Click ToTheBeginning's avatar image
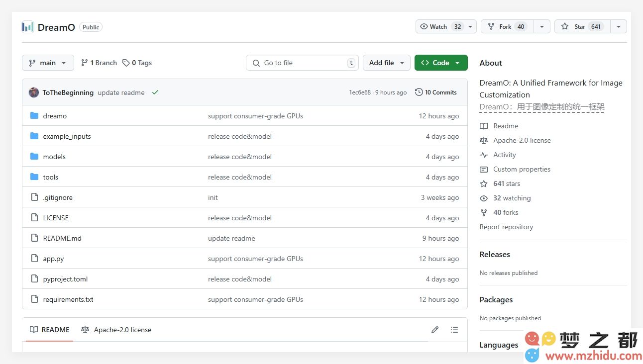The height and width of the screenshot is (364, 643). (34, 92)
